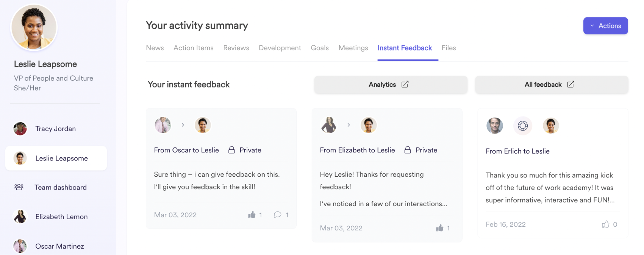644x255 pixels.
Task: Switch to the Goals tab
Action: (320, 48)
